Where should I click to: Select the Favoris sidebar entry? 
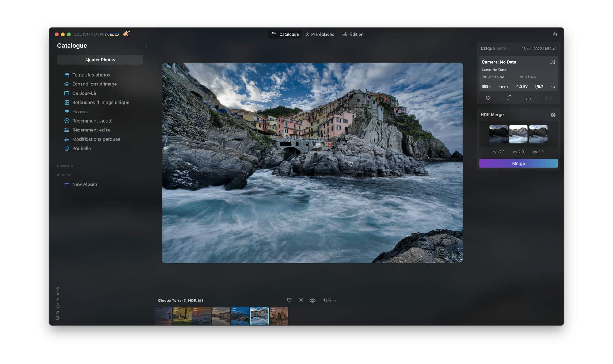(x=80, y=112)
